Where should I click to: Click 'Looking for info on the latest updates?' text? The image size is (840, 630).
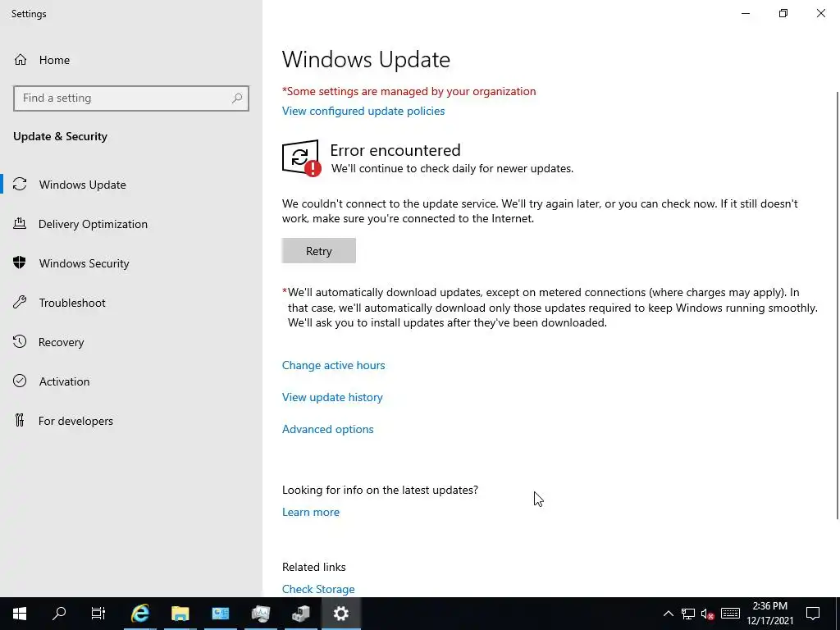click(380, 491)
